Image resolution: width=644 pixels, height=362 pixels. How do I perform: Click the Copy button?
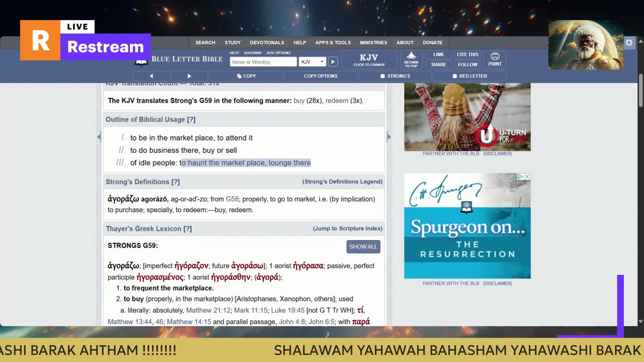click(x=246, y=76)
